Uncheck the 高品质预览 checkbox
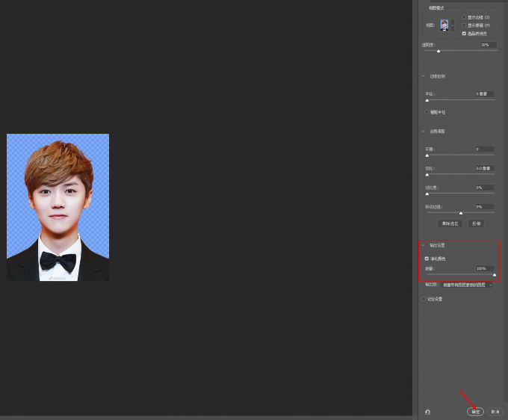This screenshot has width=508, height=420. coord(464,34)
